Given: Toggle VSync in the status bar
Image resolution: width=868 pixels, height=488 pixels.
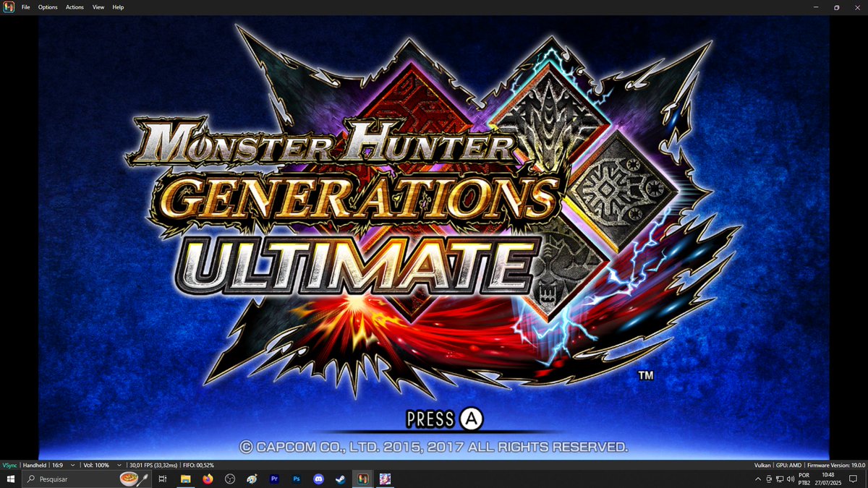Looking at the screenshot, I should tap(10, 465).
